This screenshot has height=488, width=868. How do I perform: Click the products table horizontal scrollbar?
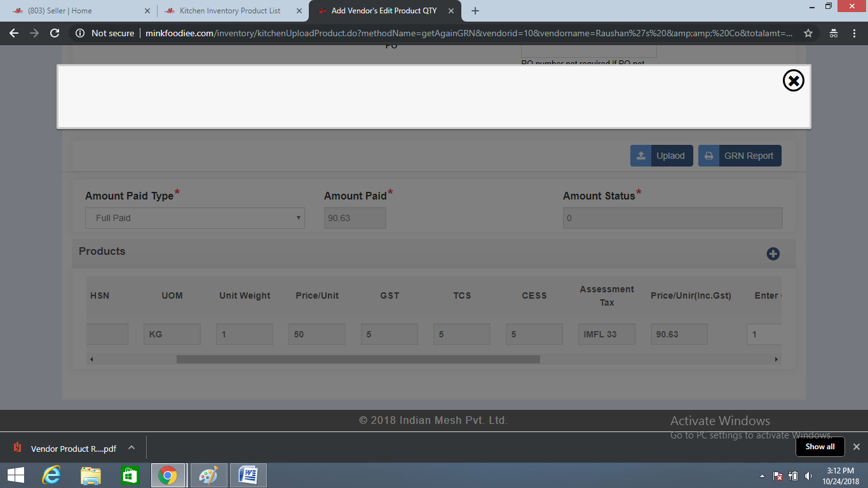click(x=358, y=360)
